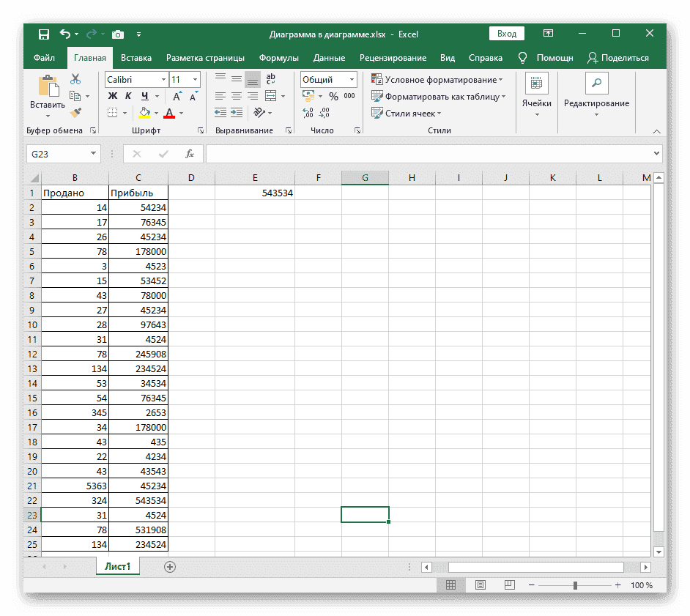Adjust the zoom slider
Image resolution: width=690 pixels, height=616 pixels.
(576, 585)
